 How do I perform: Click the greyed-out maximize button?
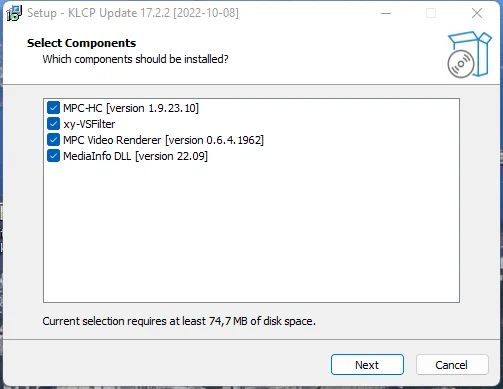[431, 13]
